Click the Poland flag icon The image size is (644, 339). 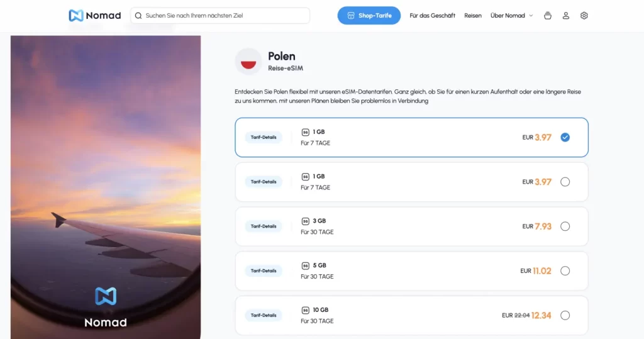point(248,62)
